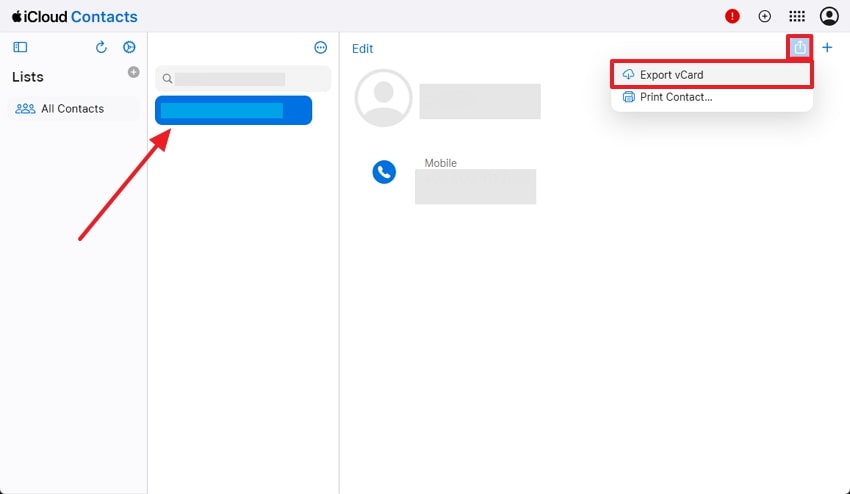This screenshot has height=494, width=850.
Task: Click the blue phone call icon
Action: 384,172
